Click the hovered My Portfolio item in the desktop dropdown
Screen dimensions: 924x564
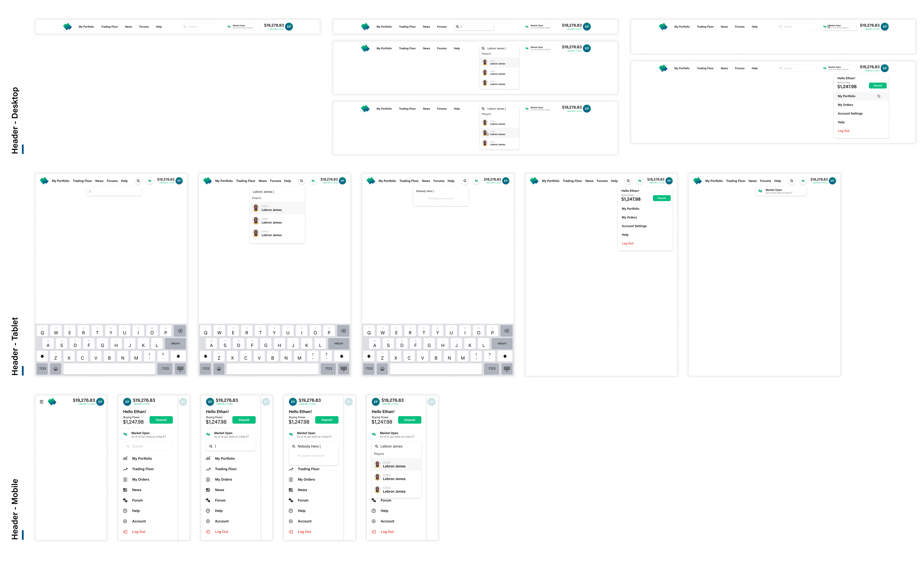point(847,96)
